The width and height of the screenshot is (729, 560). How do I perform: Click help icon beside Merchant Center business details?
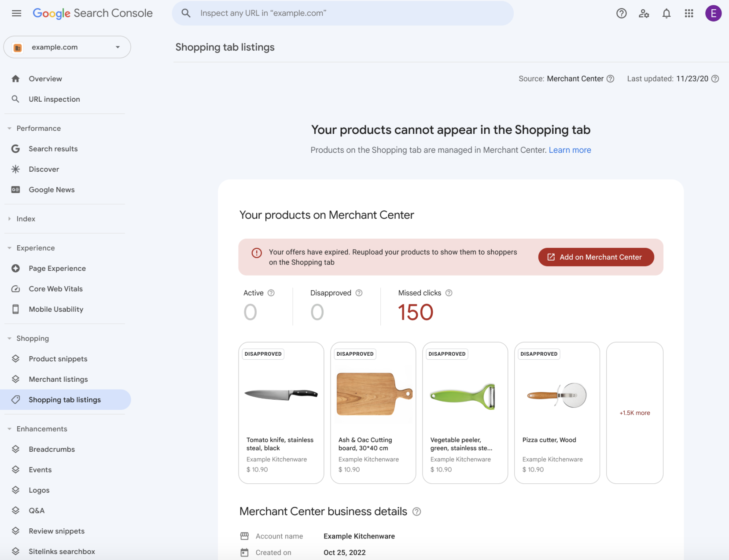[x=416, y=512]
